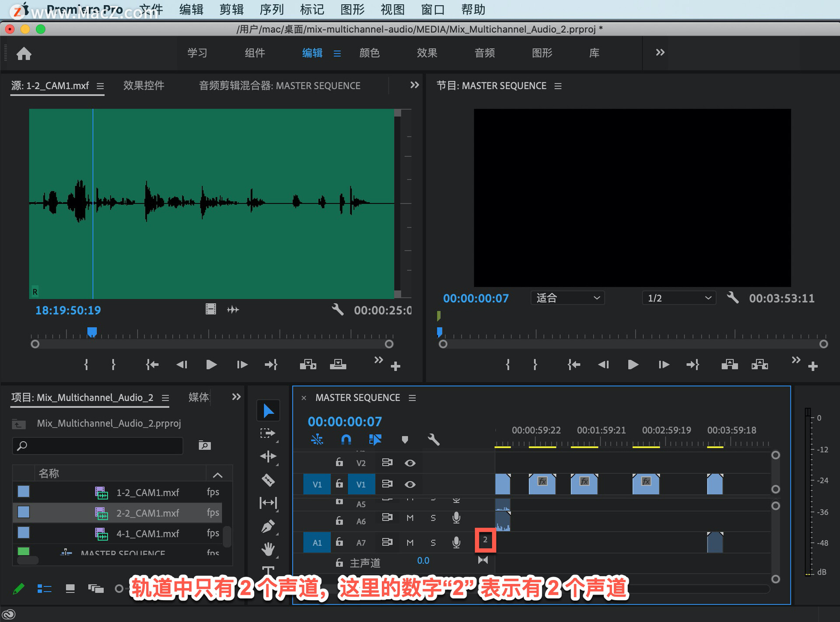Expand hidden workspaces overflow chevron
Screen dimensions: 840x622
660,52
